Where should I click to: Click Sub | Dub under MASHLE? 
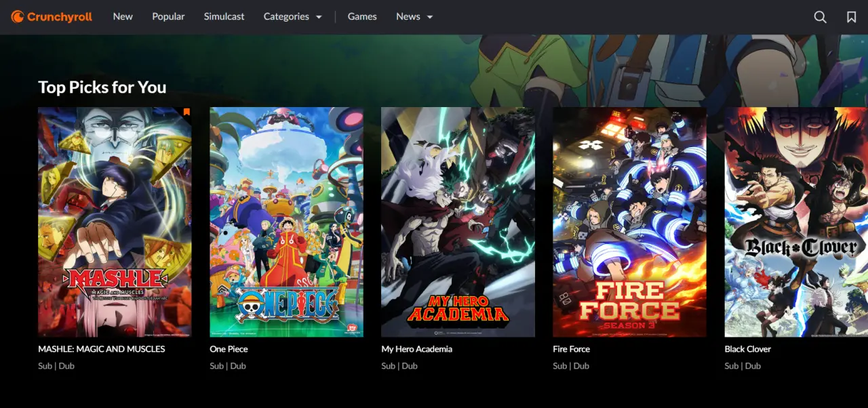click(x=56, y=366)
